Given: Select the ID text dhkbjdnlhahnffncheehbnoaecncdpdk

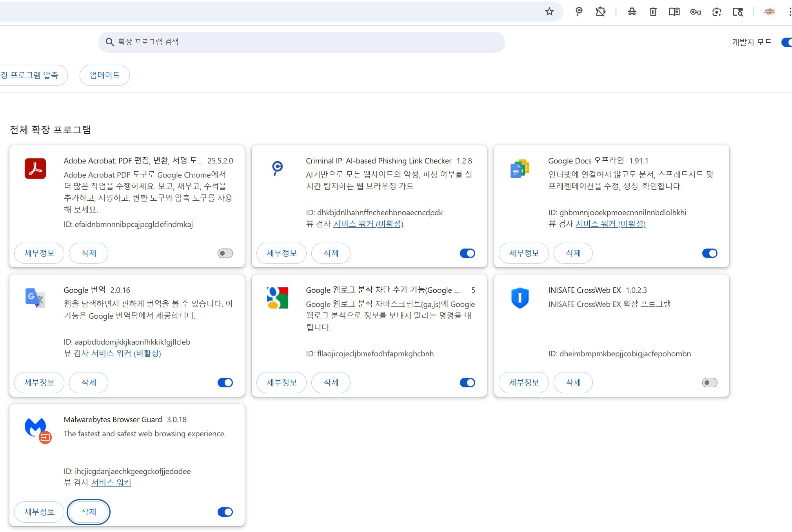Looking at the screenshot, I should click(380, 213).
